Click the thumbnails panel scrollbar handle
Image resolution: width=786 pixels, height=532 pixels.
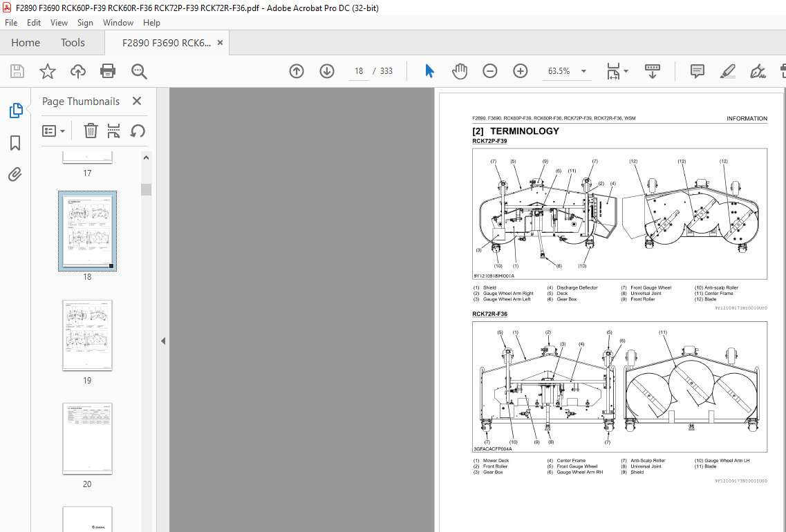(x=146, y=189)
